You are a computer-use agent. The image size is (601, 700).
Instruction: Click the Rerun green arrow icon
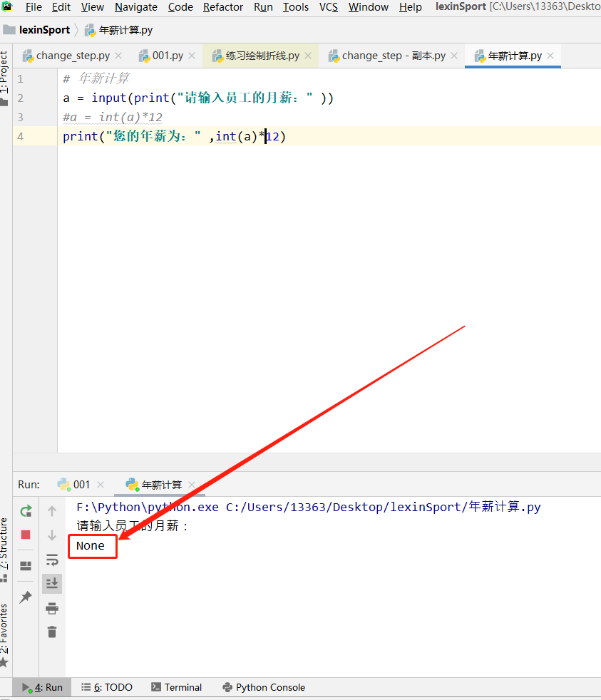[26, 510]
